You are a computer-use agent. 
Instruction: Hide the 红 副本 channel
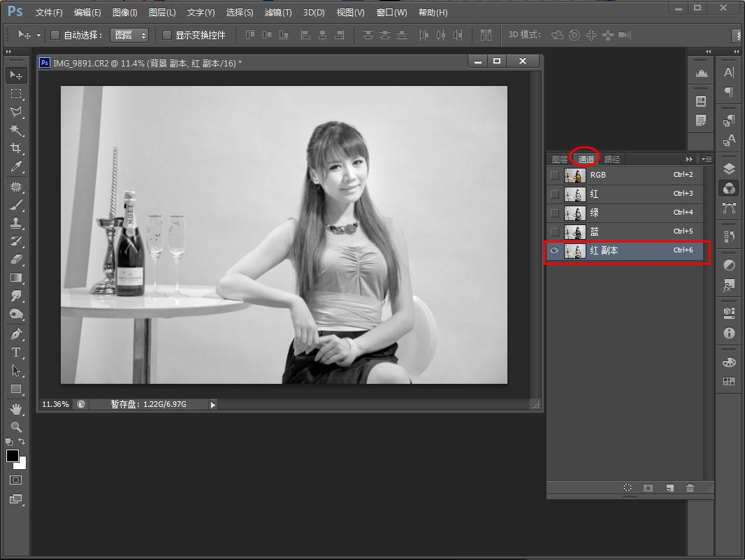555,251
